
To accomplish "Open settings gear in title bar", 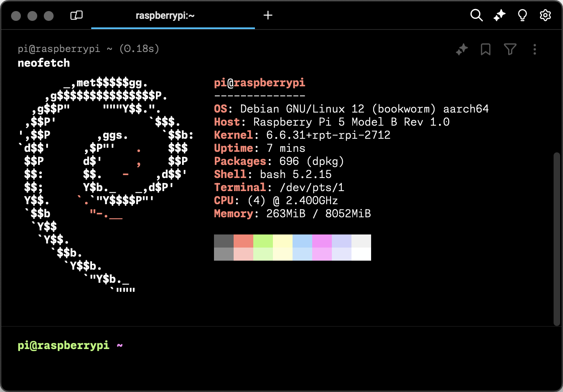I will click(x=545, y=16).
